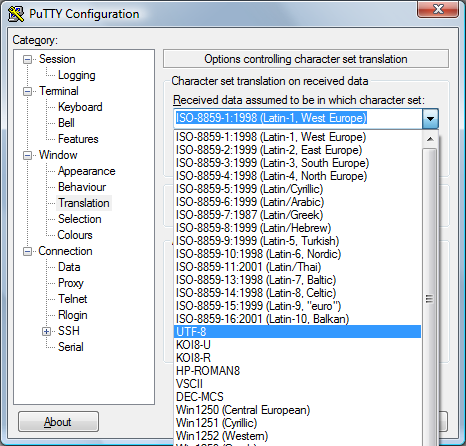This screenshot has height=446, width=466.
Task: Select Translation category
Action: pos(84,203)
